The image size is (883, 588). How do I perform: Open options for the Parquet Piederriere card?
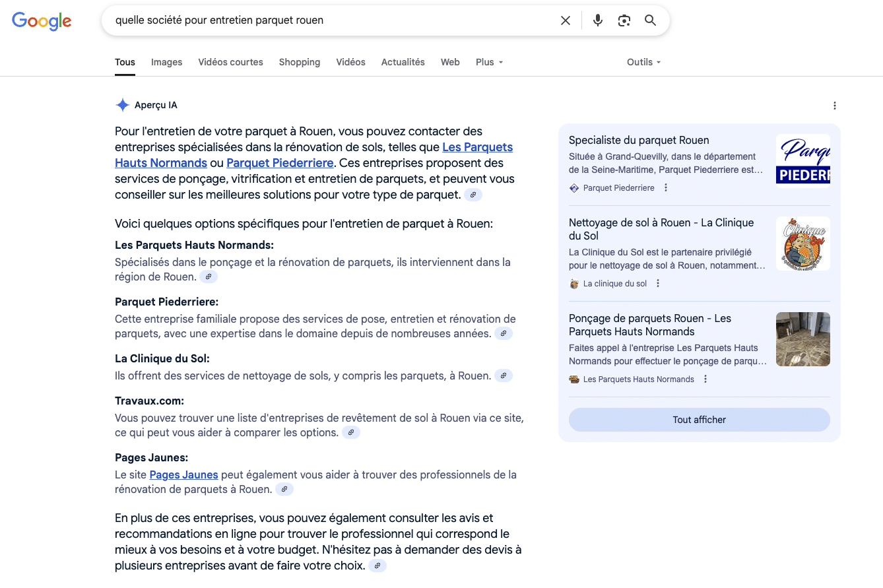pyautogui.click(x=665, y=187)
